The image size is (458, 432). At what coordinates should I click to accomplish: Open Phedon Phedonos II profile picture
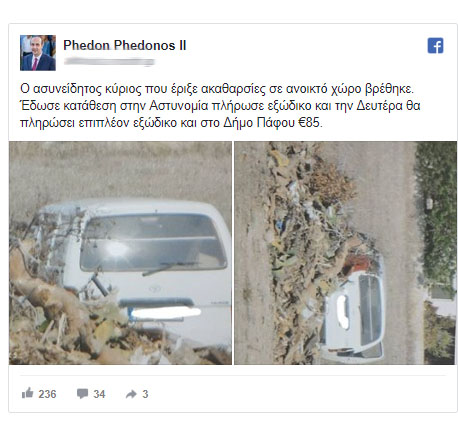(38, 53)
